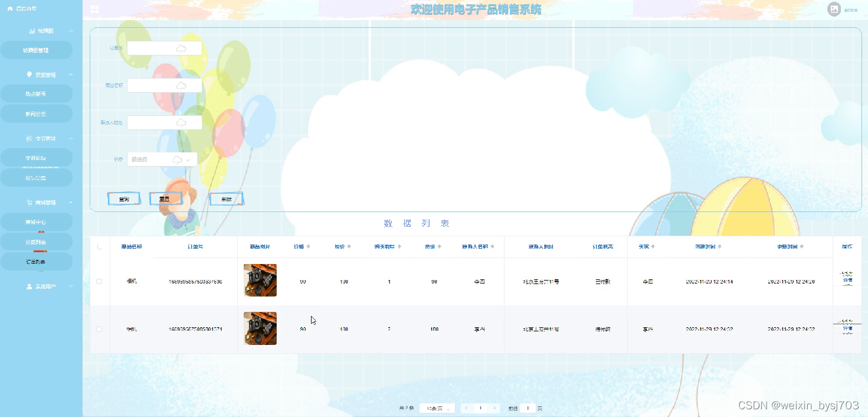The image size is (868, 417).
Task: Click the camera thumbnail in second row
Action: tap(260, 328)
